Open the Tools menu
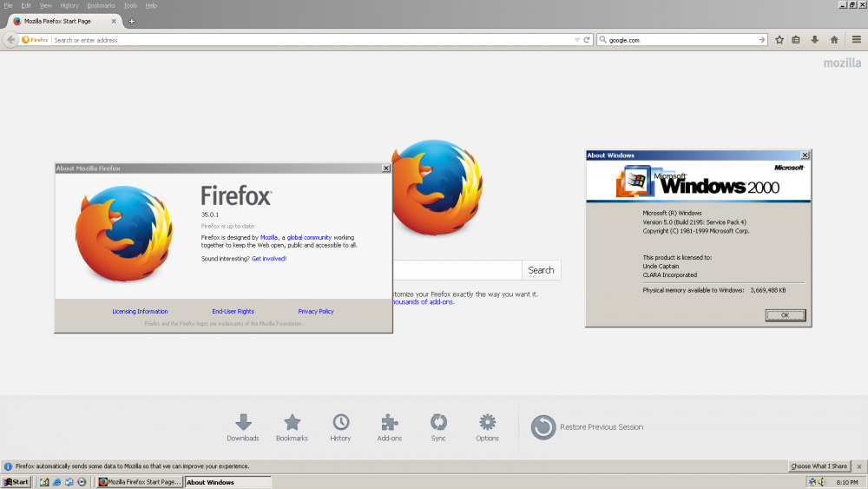Viewport: 868px width, 489px height. (x=130, y=5)
